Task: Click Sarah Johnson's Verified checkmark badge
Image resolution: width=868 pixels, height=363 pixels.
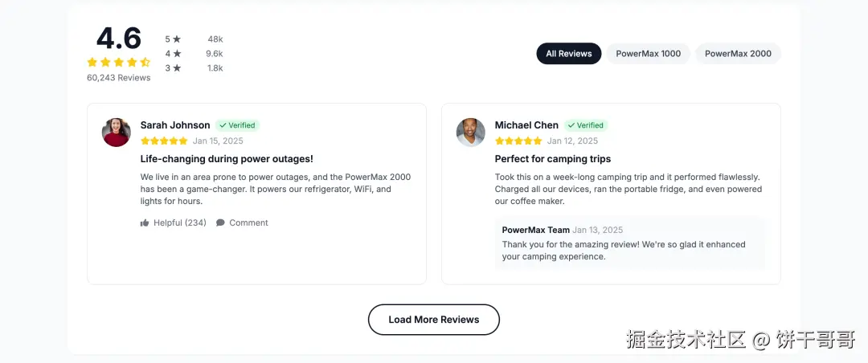Action: pyautogui.click(x=237, y=125)
